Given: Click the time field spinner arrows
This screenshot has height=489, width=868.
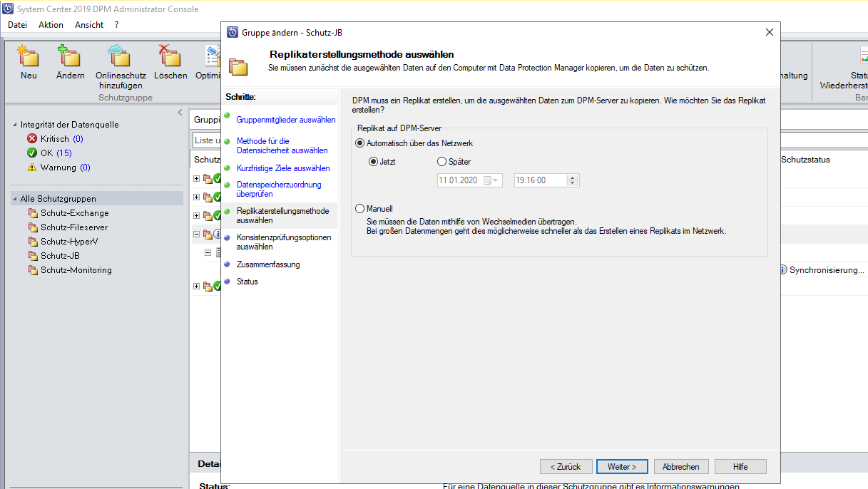Looking at the screenshot, I should coord(573,181).
